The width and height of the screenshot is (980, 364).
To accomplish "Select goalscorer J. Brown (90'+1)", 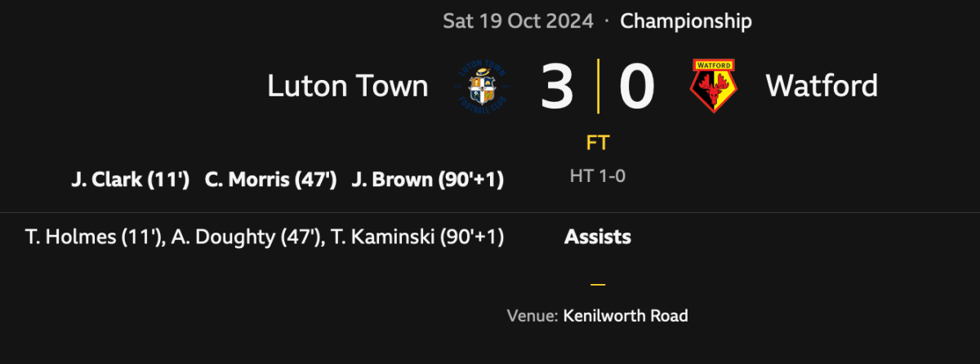I will pyautogui.click(x=427, y=180).
